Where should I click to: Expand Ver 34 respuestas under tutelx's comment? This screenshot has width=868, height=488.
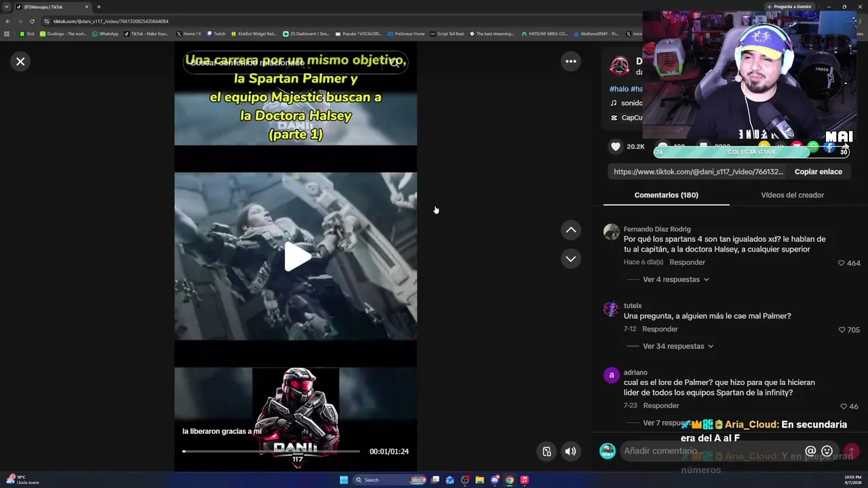[678, 346]
